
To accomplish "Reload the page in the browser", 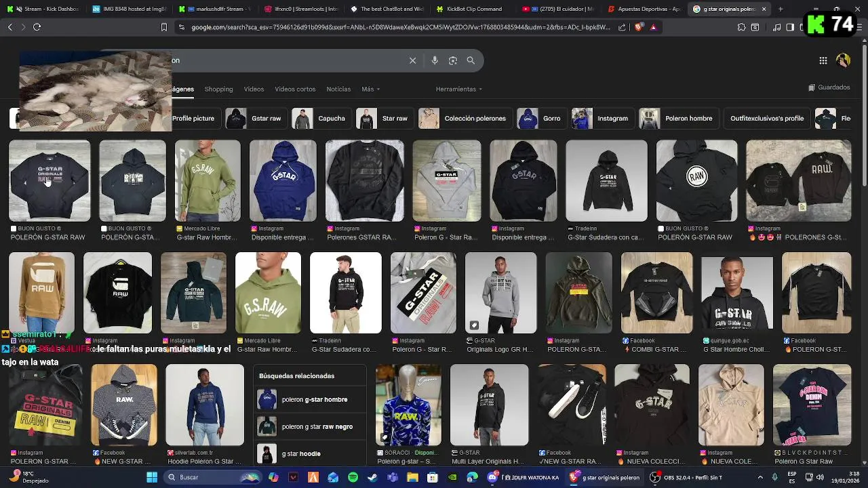I will (37, 27).
